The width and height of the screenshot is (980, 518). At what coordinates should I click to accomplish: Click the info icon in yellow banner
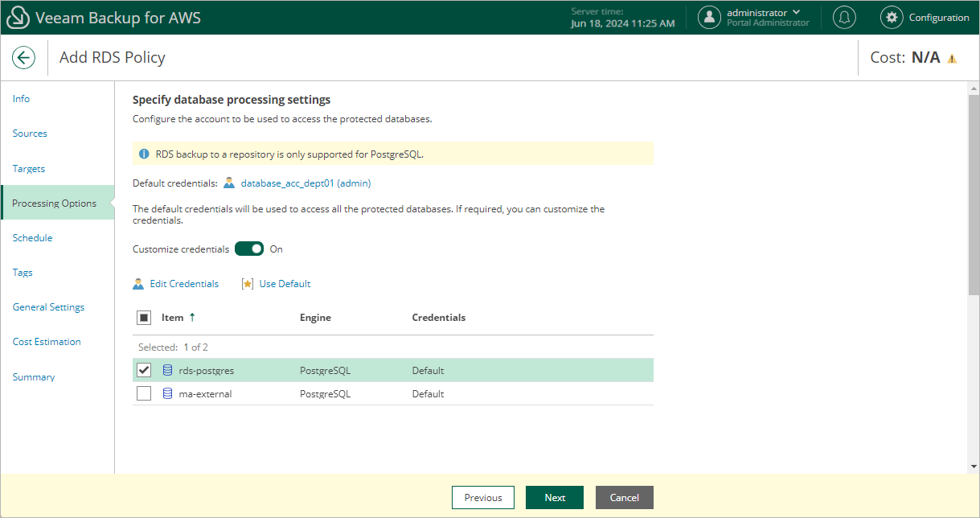click(144, 154)
